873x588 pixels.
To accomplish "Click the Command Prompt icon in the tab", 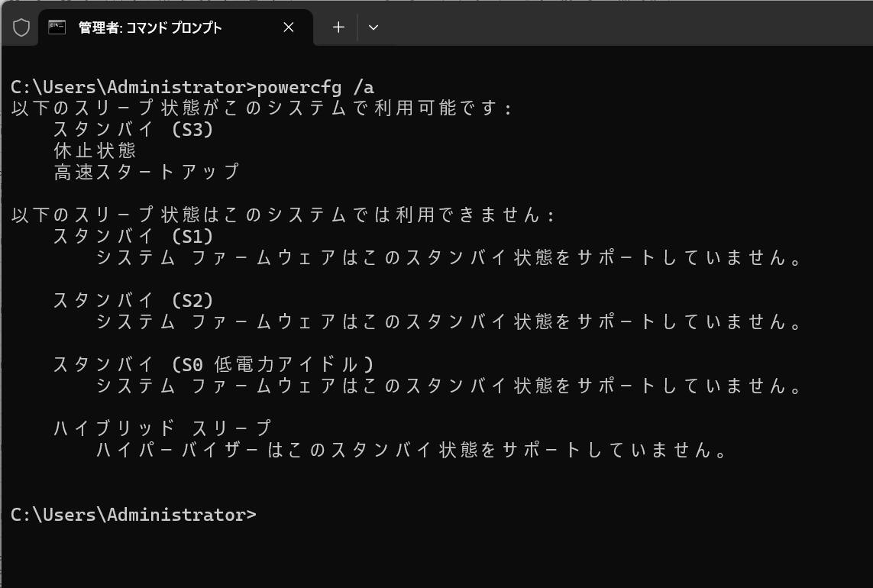I will pyautogui.click(x=57, y=27).
